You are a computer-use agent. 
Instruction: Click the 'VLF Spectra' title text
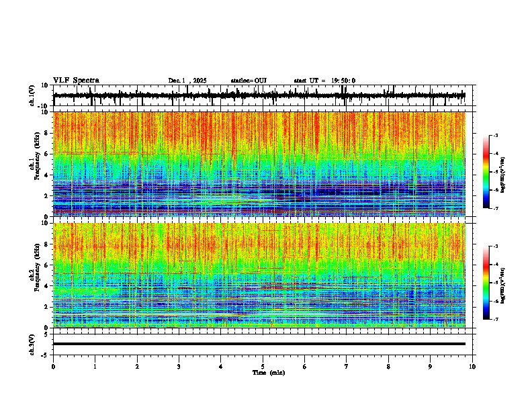click(x=76, y=81)
